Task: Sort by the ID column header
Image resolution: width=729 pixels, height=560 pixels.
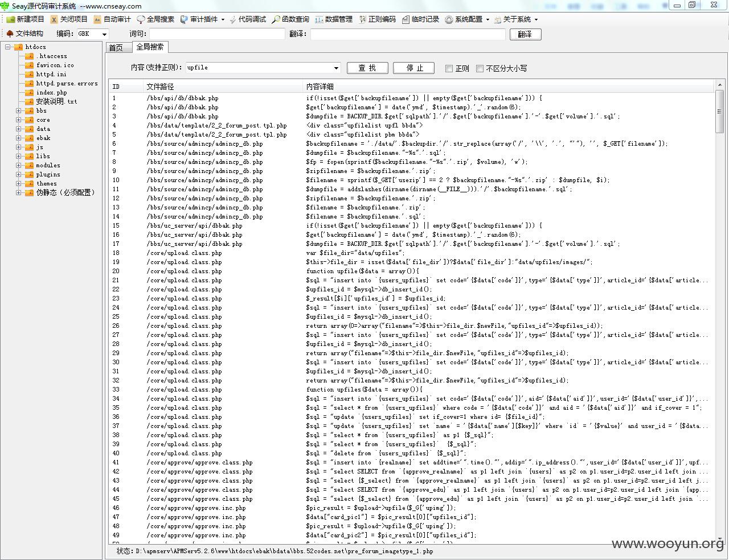Action: pos(126,87)
